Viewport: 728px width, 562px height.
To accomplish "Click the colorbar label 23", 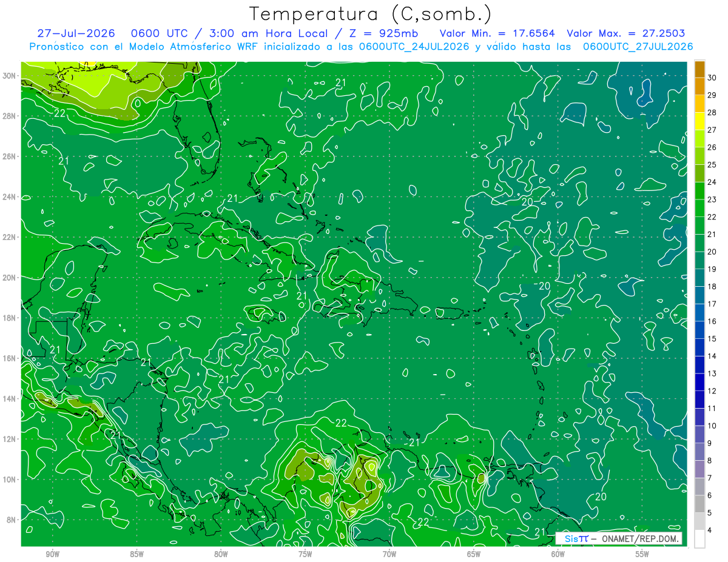I will (713, 199).
